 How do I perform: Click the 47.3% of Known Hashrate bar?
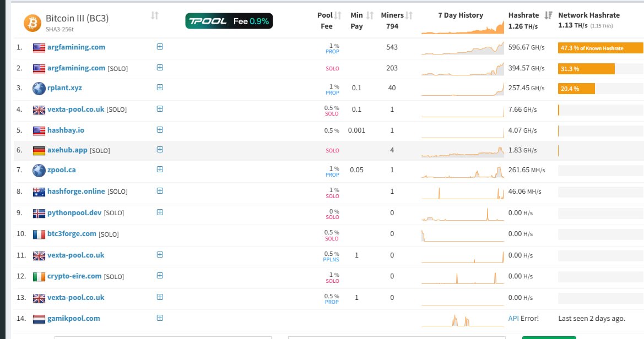click(600, 48)
